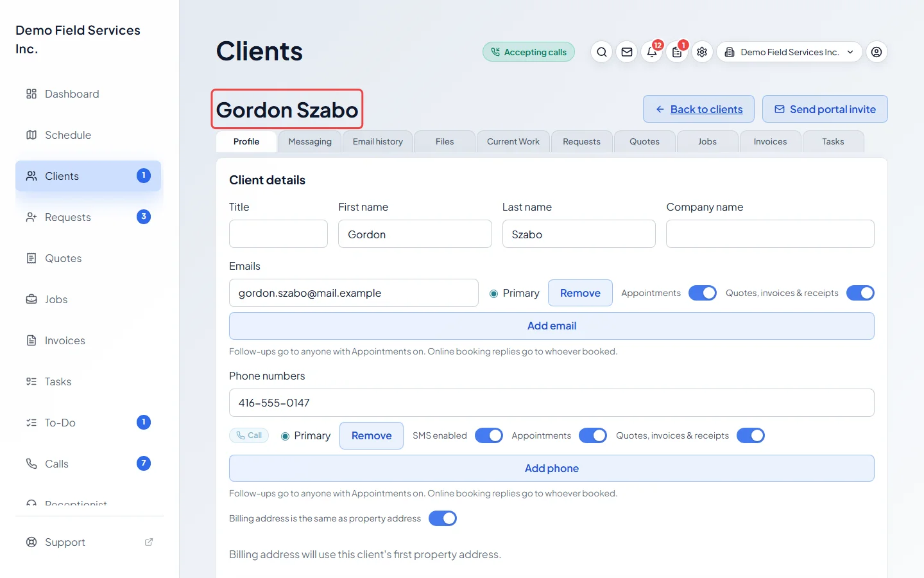Click the To-Do sidebar icon

click(x=31, y=423)
